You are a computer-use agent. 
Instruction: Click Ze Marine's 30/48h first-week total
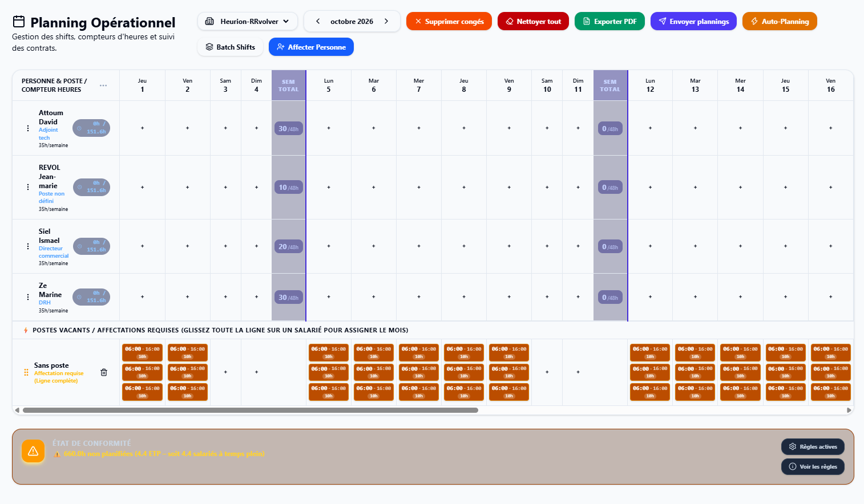coord(289,298)
